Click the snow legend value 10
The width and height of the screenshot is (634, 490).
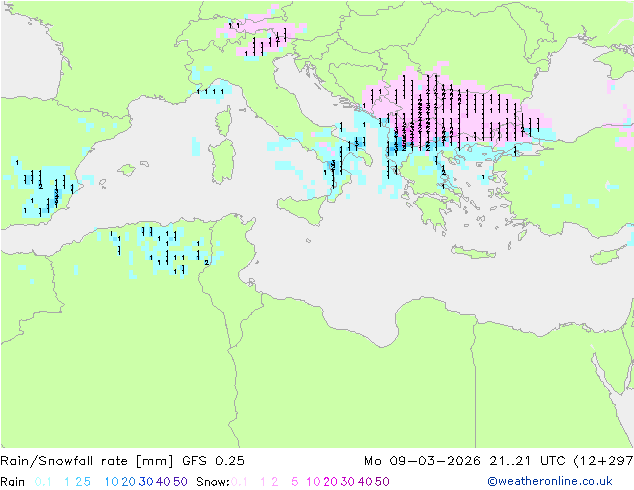[x=313, y=482]
